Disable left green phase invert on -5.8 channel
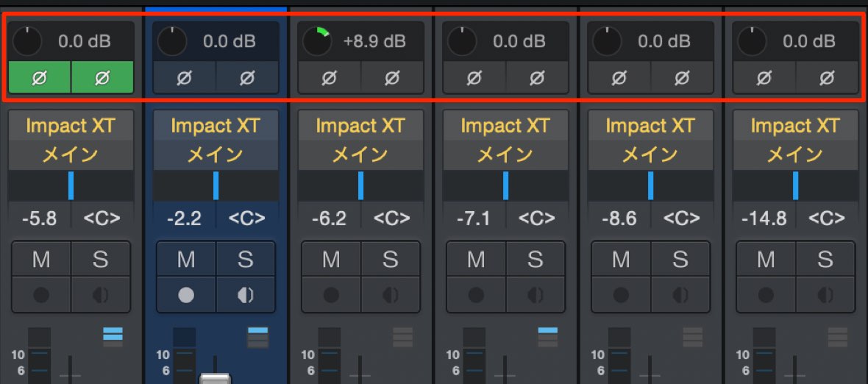The width and height of the screenshot is (868, 384). pyautogui.click(x=39, y=77)
